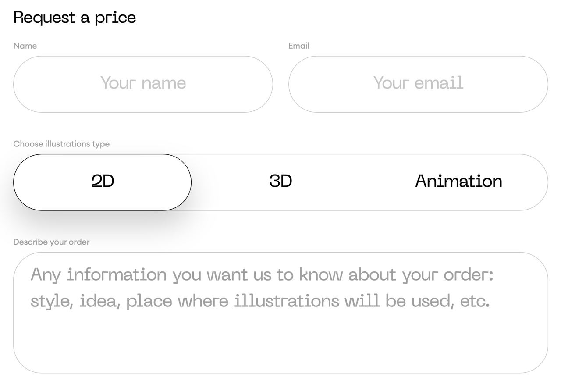Viewport: 561px width, 392px height.
Task: Switch illustration type to Animation
Action: click(x=458, y=182)
